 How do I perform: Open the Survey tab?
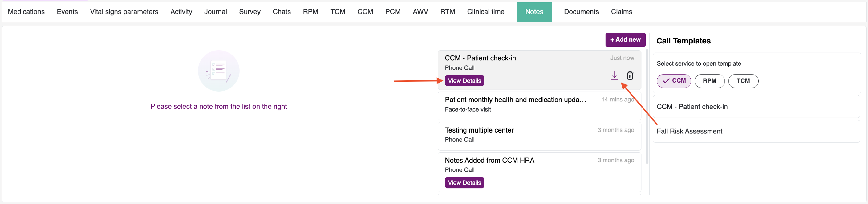point(250,12)
